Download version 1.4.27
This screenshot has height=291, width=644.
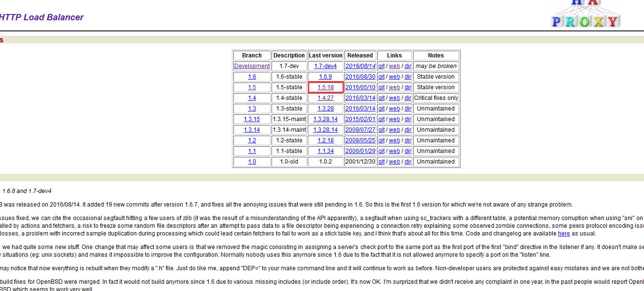coord(326,98)
